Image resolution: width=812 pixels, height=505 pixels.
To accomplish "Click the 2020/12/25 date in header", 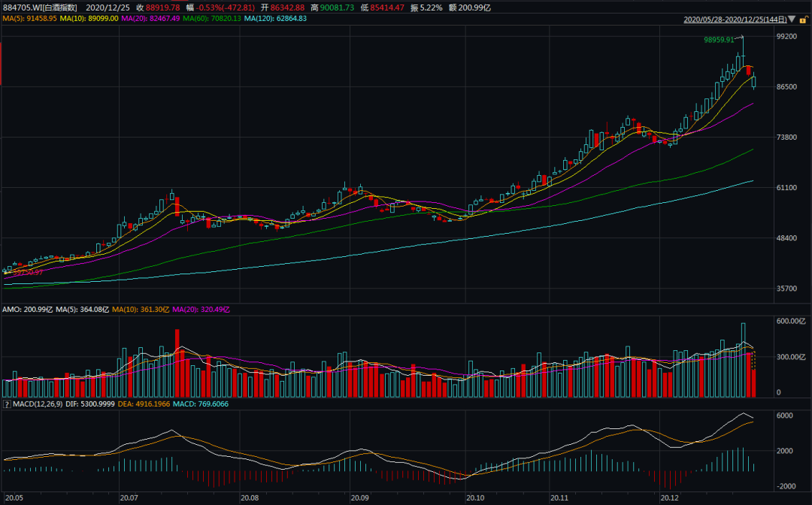I will click(108, 8).
